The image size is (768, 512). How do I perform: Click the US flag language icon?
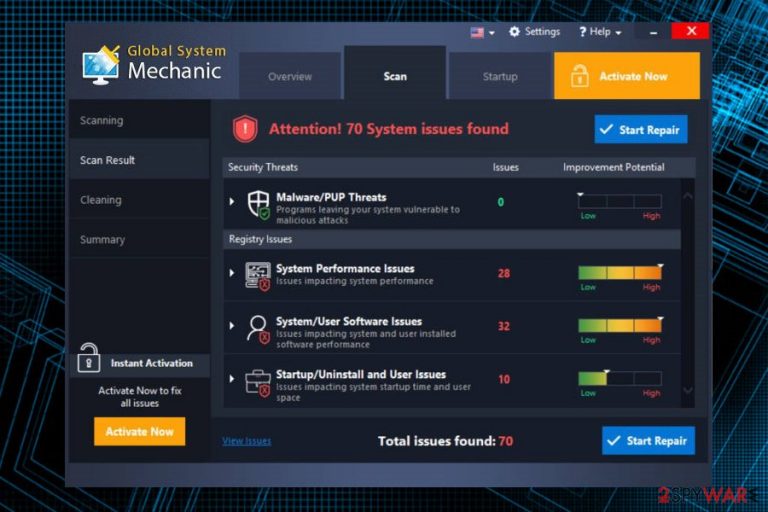[x=477, y=32]
